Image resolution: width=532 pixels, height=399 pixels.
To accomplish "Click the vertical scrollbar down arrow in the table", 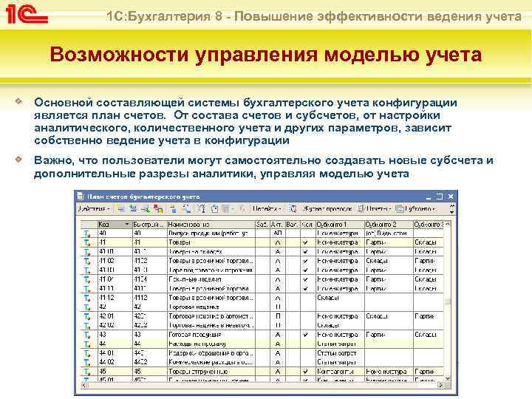I will (448, 378).
